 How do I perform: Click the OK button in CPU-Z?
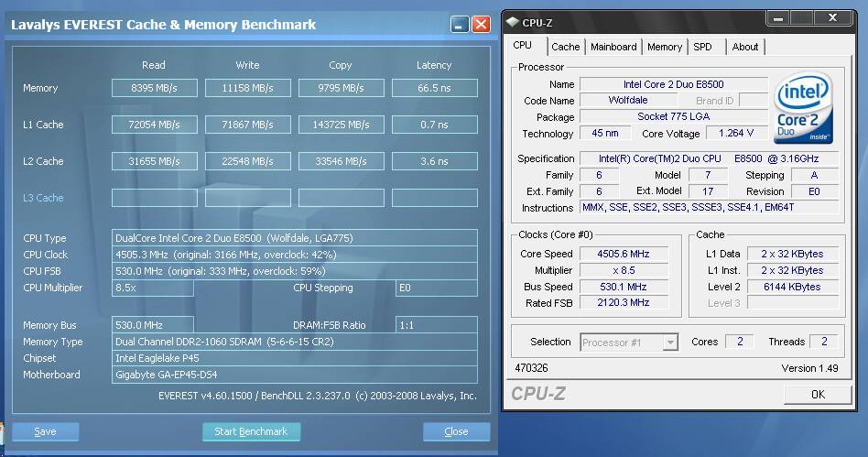pos(818,395)
